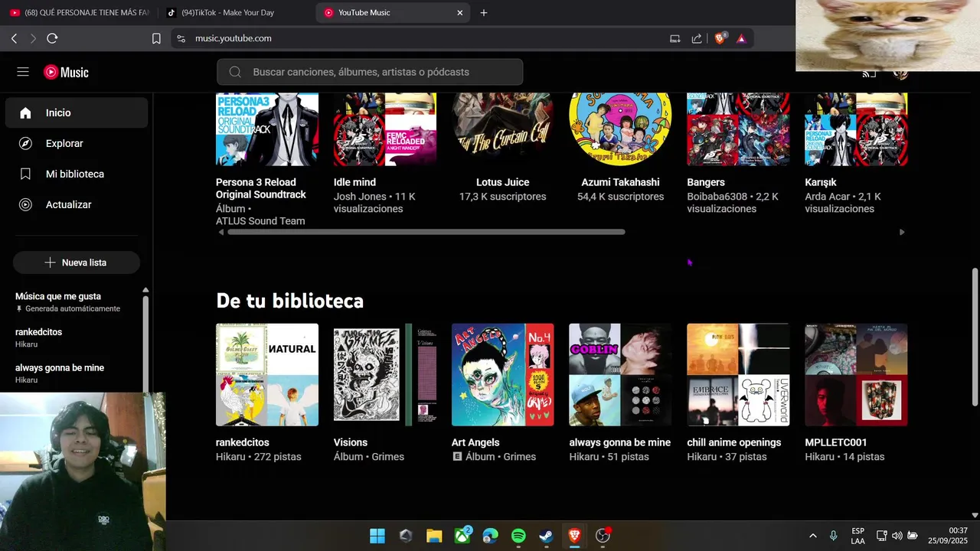Click the YouTube Music logo
980x551 pixels.
coord(66,72)
